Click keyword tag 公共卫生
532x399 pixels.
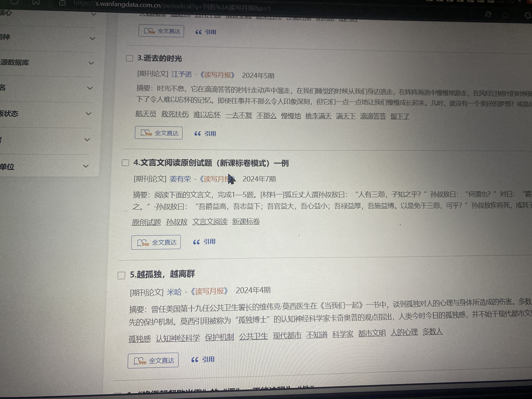253,336
